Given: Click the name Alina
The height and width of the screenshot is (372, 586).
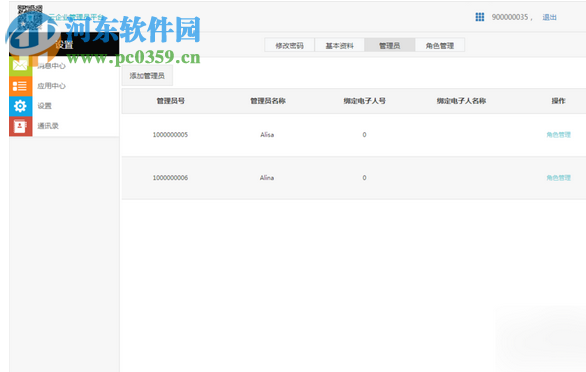Looking at the screenshot, I should point(267,178).
